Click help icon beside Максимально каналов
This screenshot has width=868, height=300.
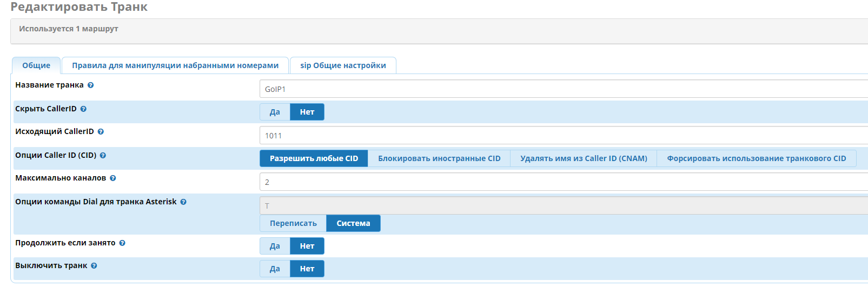point(113,178)
